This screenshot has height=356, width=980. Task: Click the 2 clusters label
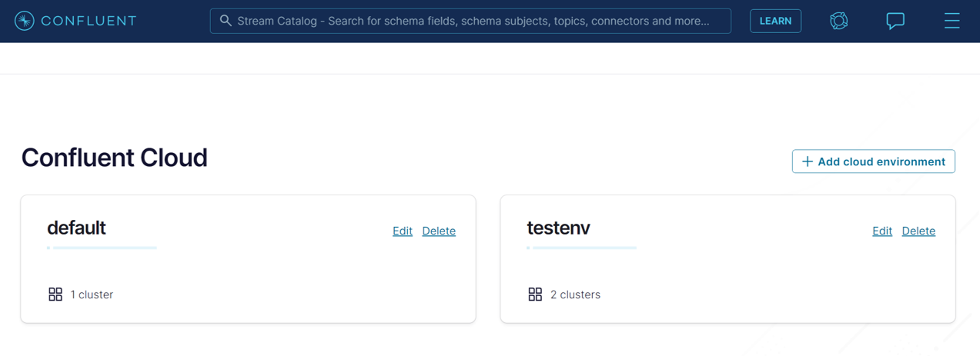[x=575, y=294]
